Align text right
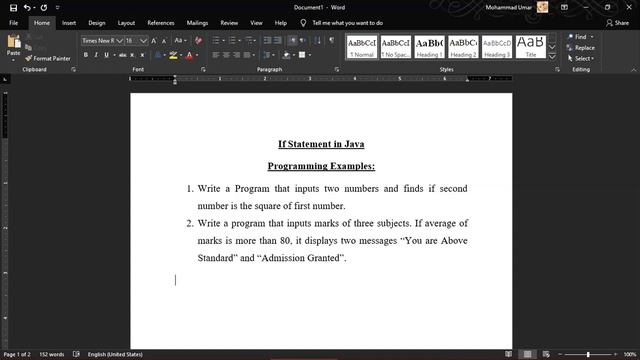This screenshot has width=640, height=360. pos(236,55)
